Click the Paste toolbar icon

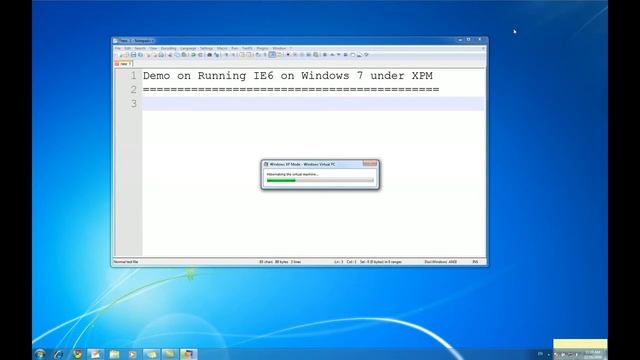(184, 55)
